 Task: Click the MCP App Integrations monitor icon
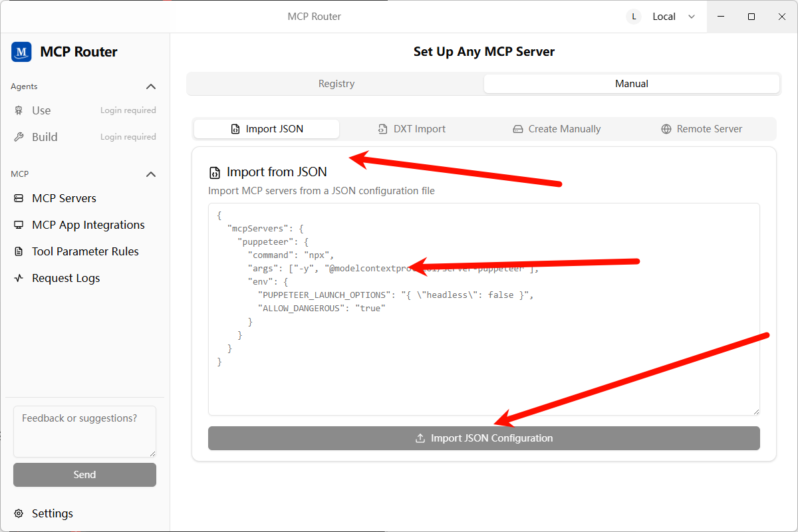tap(19, 225)
